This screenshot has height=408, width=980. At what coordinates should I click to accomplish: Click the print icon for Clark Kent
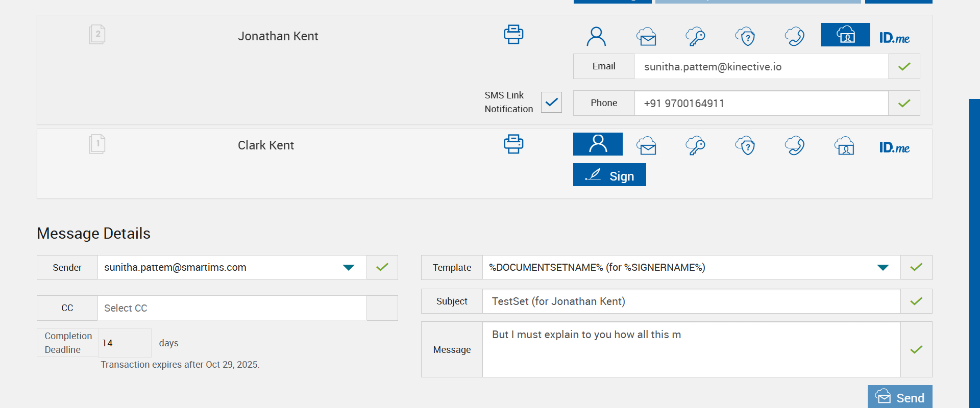[513, 144]
